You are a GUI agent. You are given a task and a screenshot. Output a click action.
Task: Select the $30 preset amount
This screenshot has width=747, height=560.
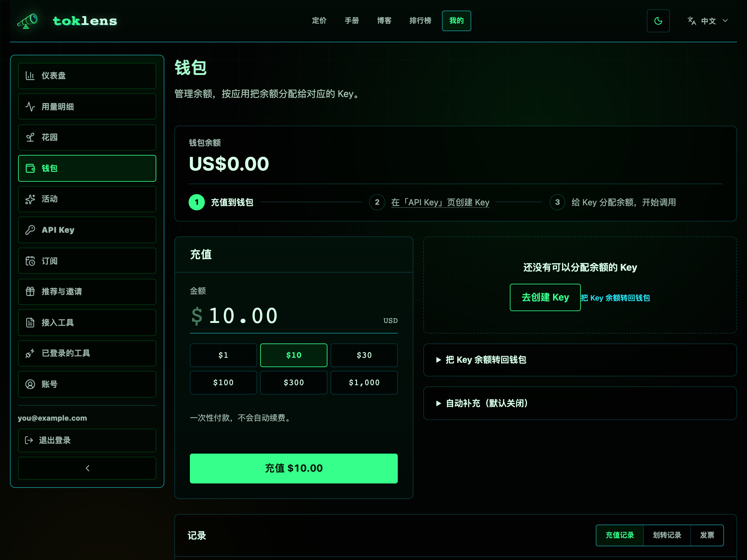click(364, 355)
